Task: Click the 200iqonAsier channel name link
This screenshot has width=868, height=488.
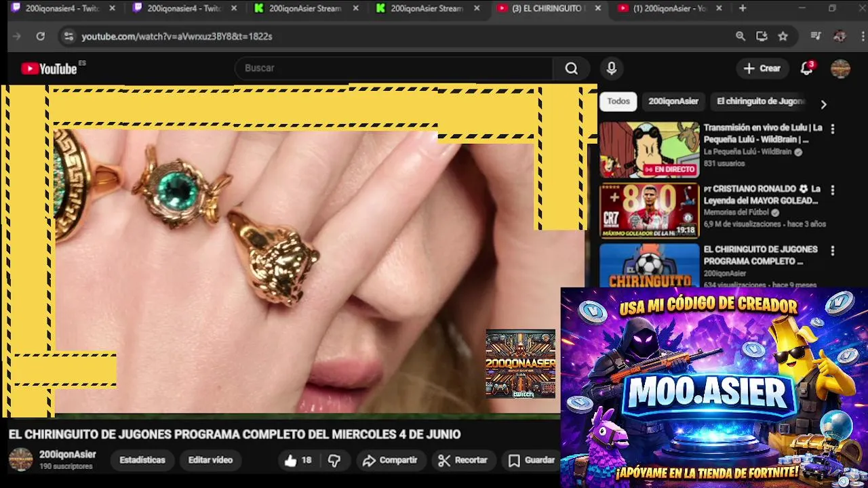Action: (68, 454)
